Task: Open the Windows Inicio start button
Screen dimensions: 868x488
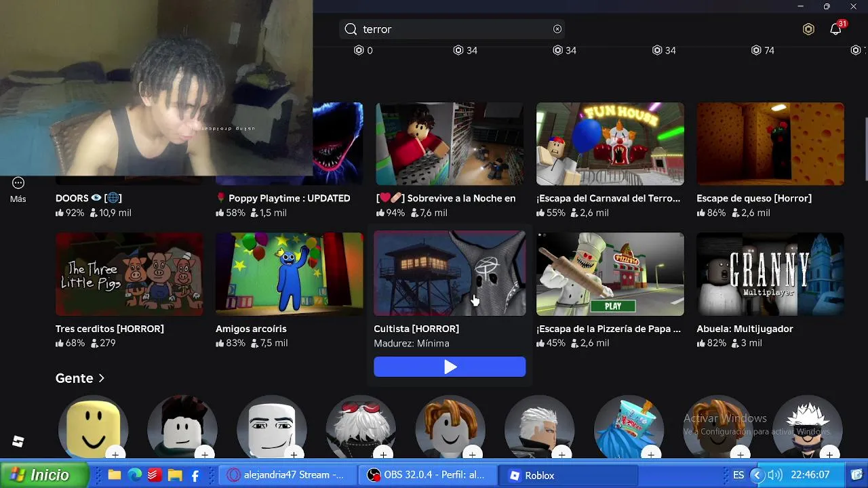Action: tap(43, 475)
